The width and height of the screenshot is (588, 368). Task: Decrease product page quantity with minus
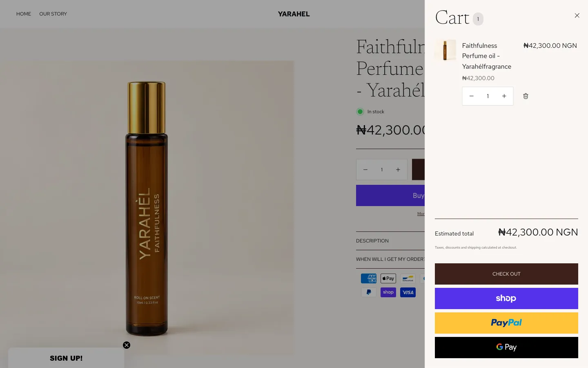coord(365,170)
